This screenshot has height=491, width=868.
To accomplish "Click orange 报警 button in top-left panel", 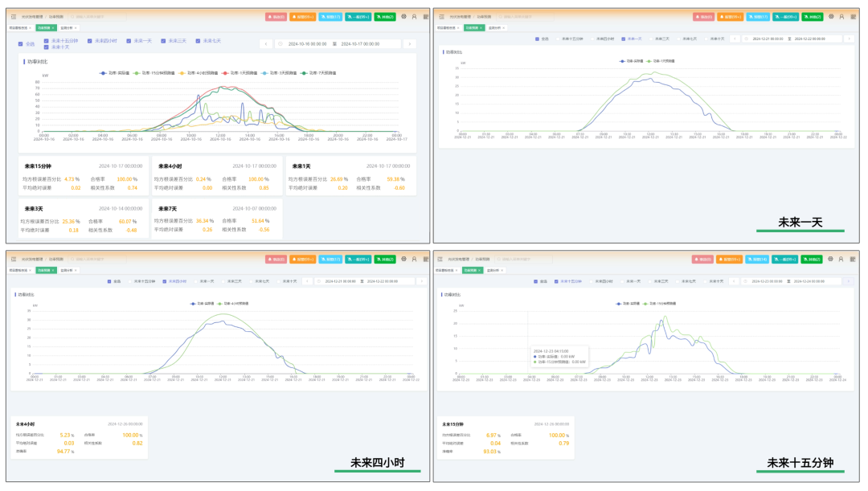I will [302, 17].
